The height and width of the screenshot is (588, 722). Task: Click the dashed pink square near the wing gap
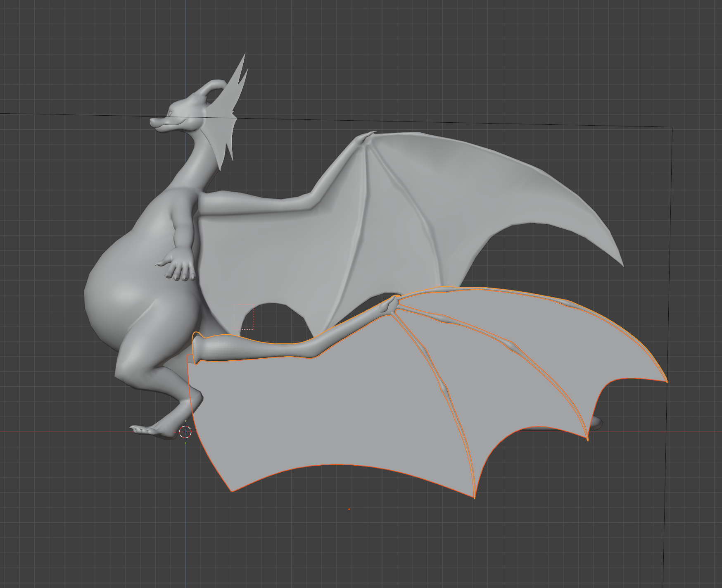click(x=244, y=317)
